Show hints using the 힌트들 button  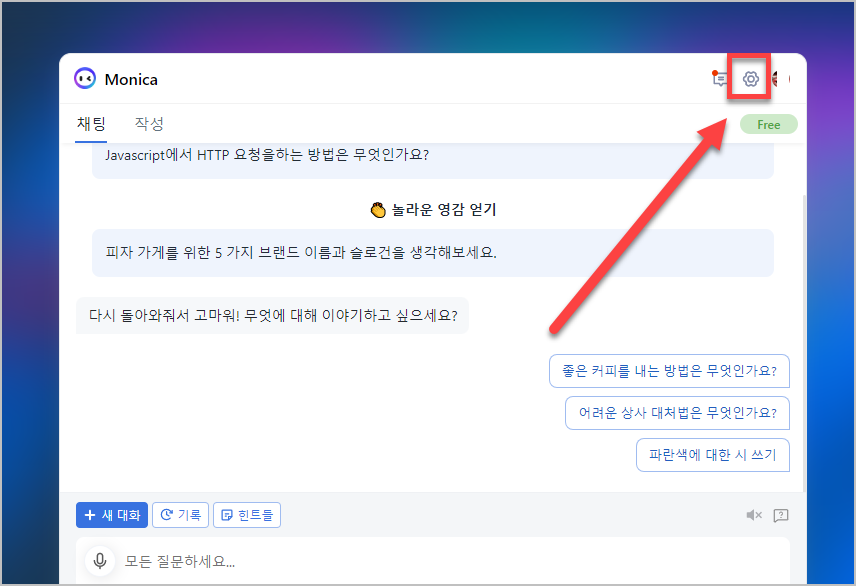(x=246, y=514)
